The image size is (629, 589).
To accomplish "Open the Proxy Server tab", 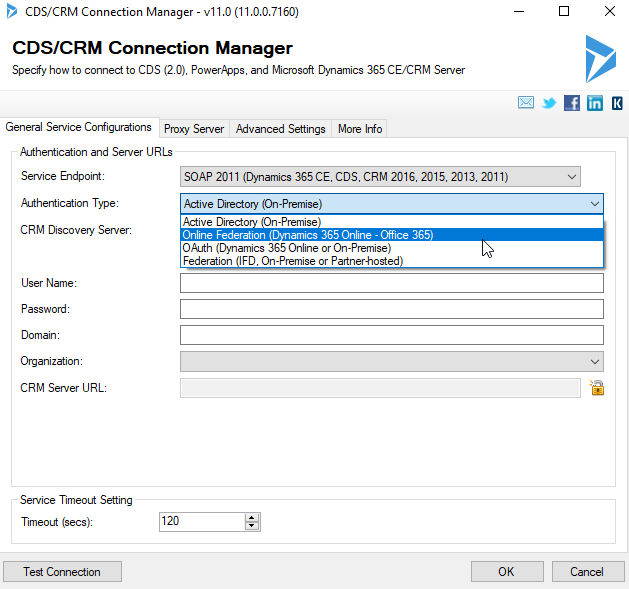I will 194,129.
